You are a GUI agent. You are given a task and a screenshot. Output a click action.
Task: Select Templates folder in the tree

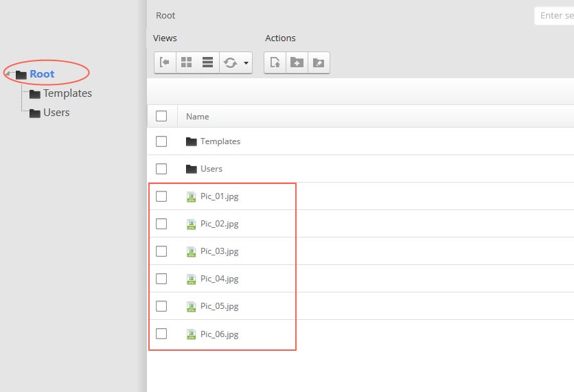[67, 93]
